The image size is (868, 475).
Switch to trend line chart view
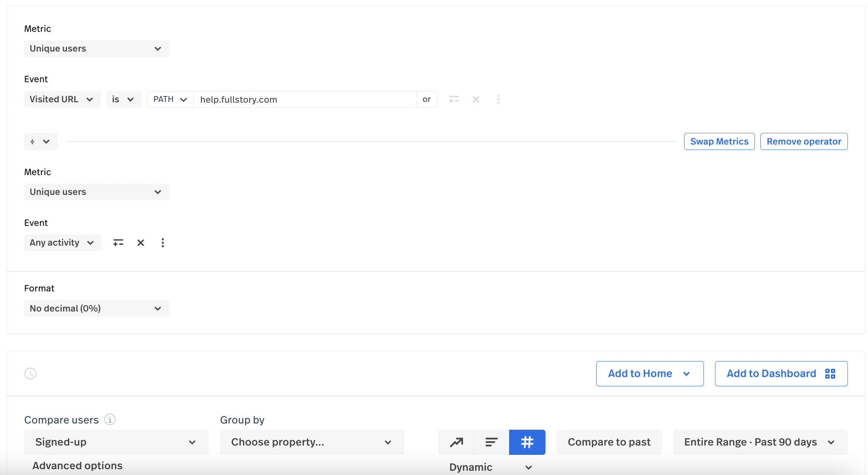456,442
